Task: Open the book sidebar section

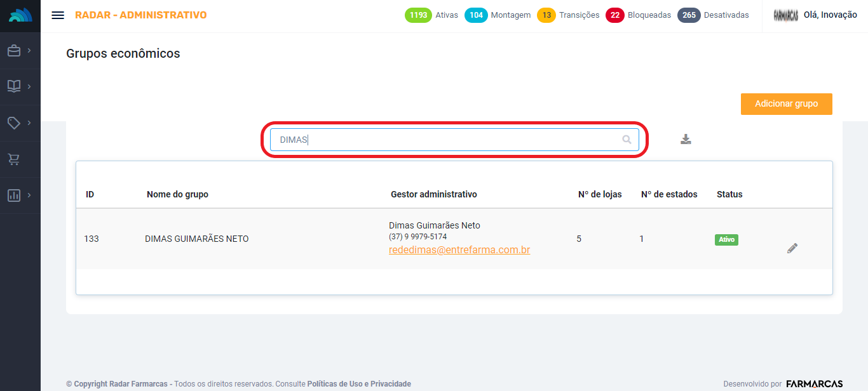Action: tap(14, 86)
